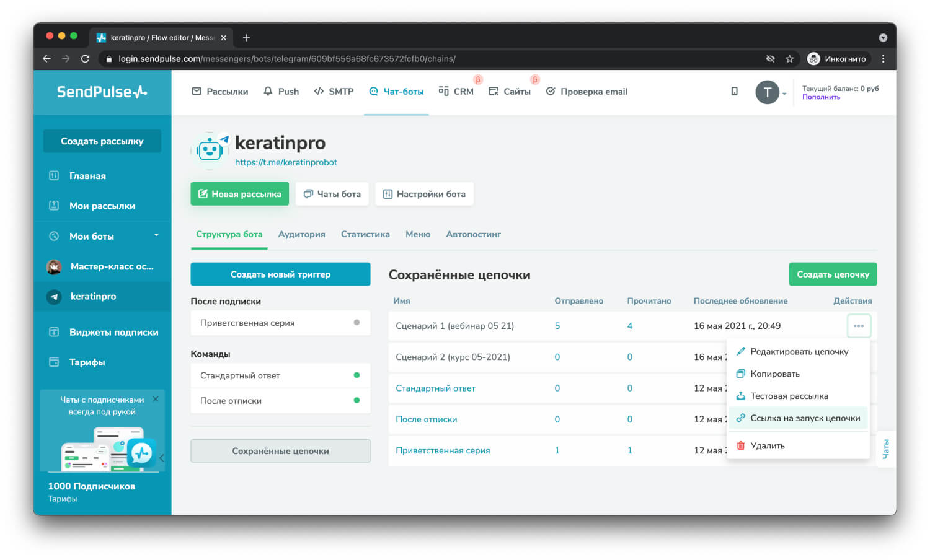Click Новая рассылка button
The height and width of the screenshot is (560, 930).
[x=240, y=194]
